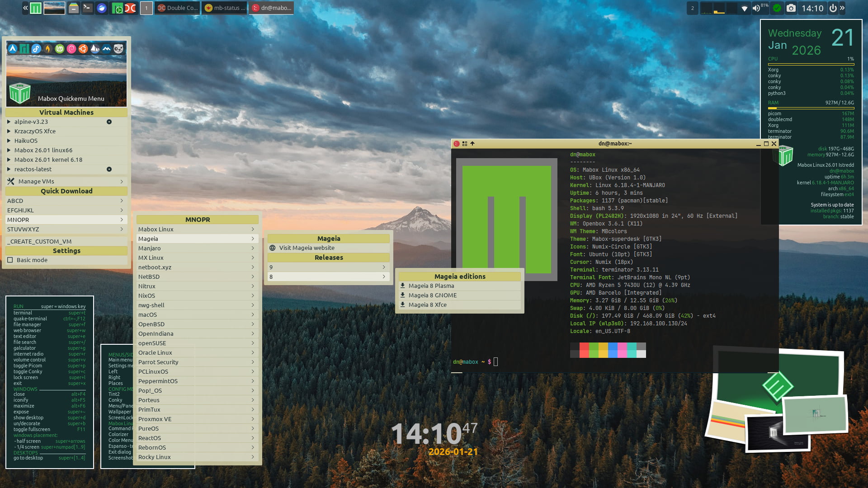Toggle the alpine-v3.23 running indicator
The image size is (868, 488).
[109, 122]
